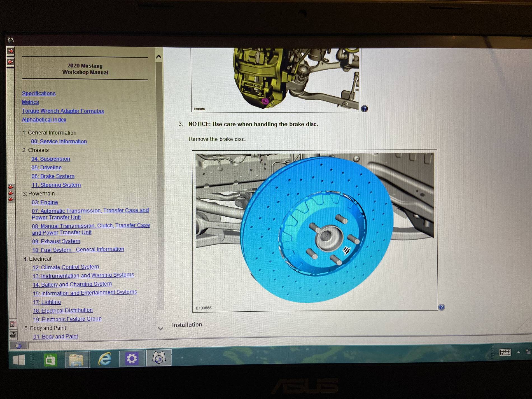The height and width of the screenshot is (399, 532).
Task: Show hidden system tray icons
Action: coord(519,352)
